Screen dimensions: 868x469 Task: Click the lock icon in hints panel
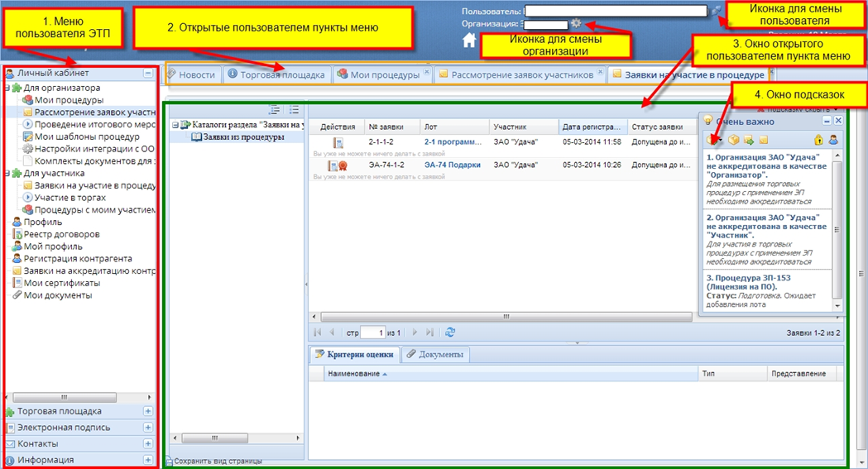click(819, 140)
